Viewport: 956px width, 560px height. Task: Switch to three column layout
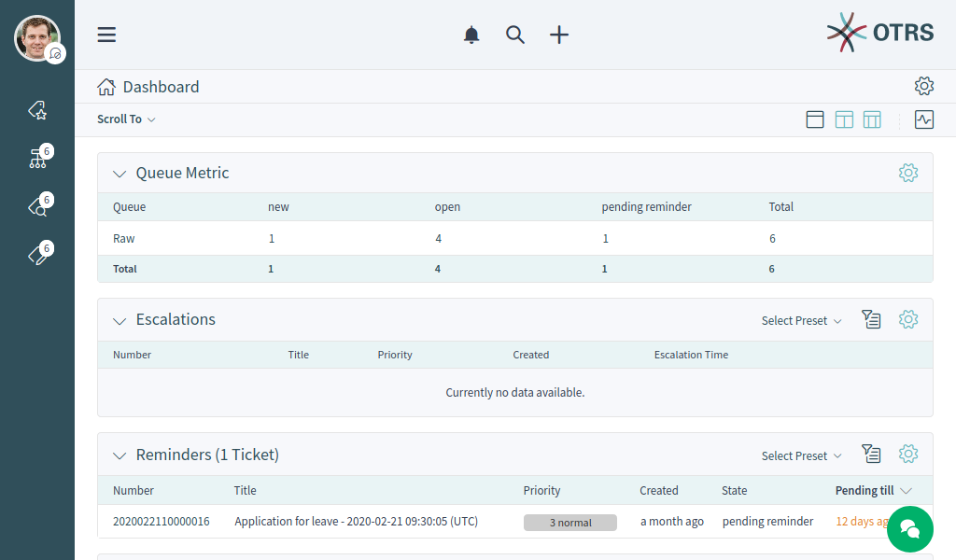click(x=872, y=119)
